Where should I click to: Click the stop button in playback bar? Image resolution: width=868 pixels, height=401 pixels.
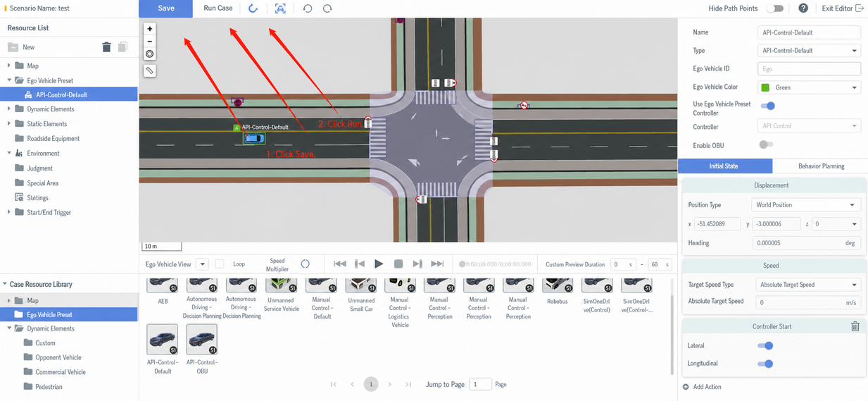pyautogui.click(x=398, y=264)
